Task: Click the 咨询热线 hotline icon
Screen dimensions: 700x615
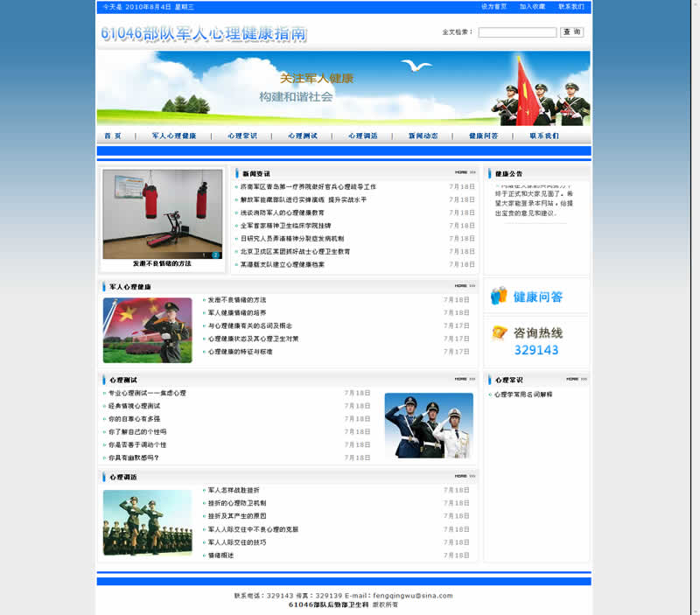Action: tap(500, 332)
